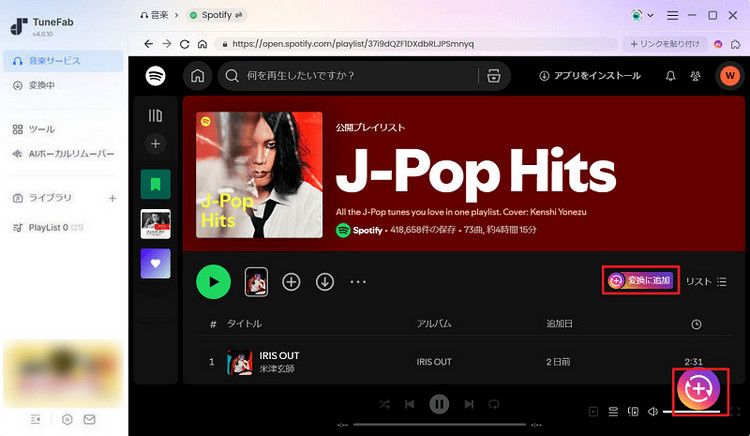Pause playback
Screen dimensions: 750x436
[x=439, y=404]
